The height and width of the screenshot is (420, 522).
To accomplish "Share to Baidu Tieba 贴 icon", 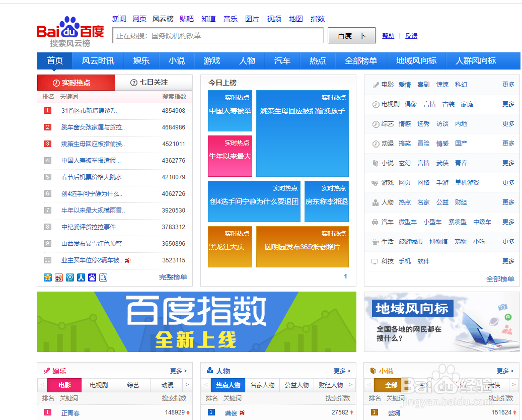I will coord(103,277).
